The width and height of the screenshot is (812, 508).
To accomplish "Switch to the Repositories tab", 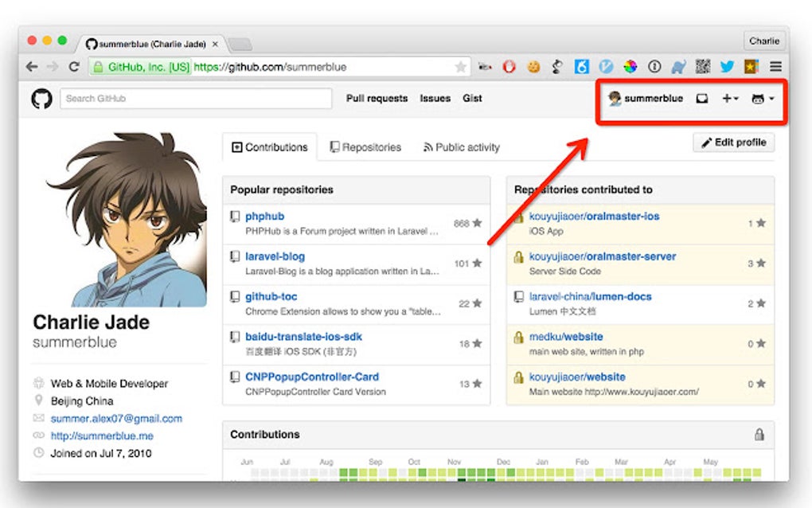I will point(365,147).
